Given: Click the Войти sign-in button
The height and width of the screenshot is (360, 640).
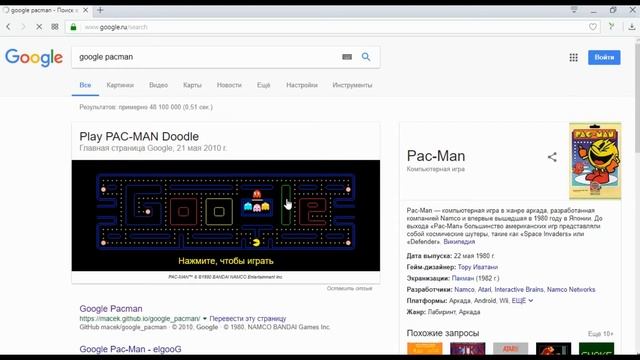Looking at the screenshot, I should (x=604, y=57).
